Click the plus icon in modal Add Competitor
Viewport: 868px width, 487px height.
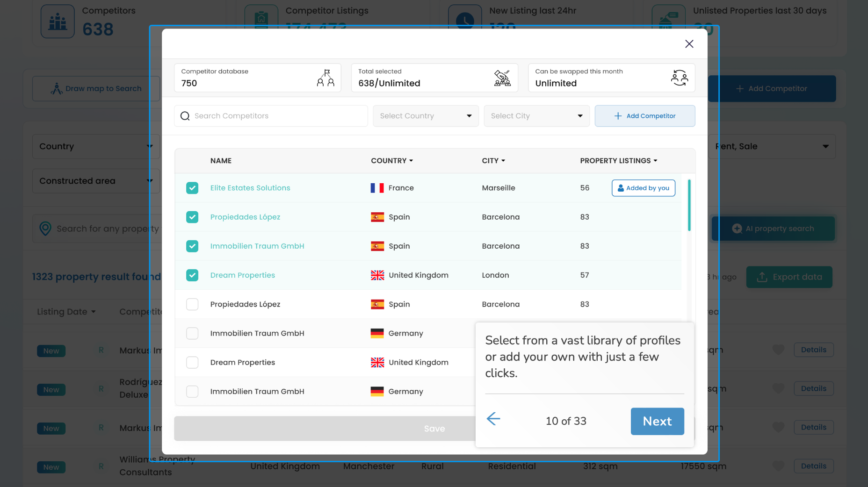click(x=618, y=116)
